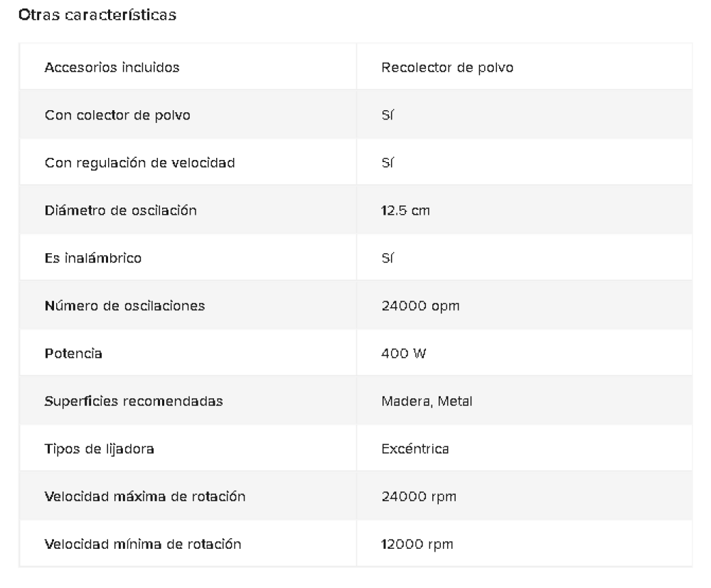Click the "Potencia" row label

(x=73, y=353)
